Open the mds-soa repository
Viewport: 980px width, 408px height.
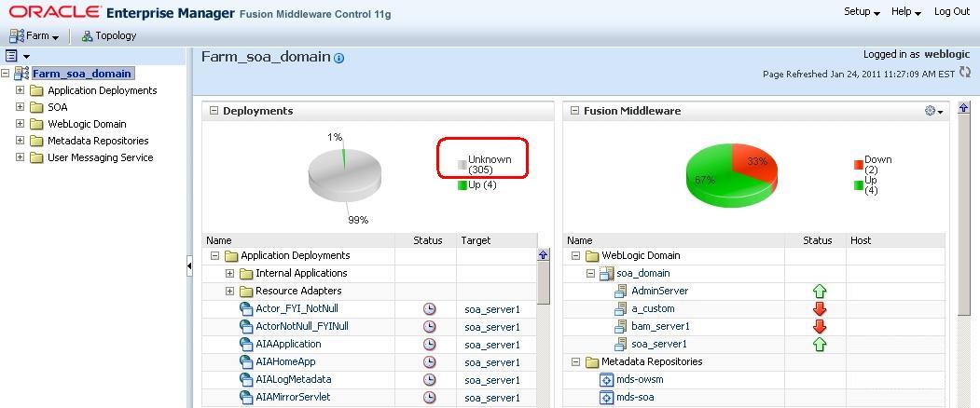(x=635, y=397)
